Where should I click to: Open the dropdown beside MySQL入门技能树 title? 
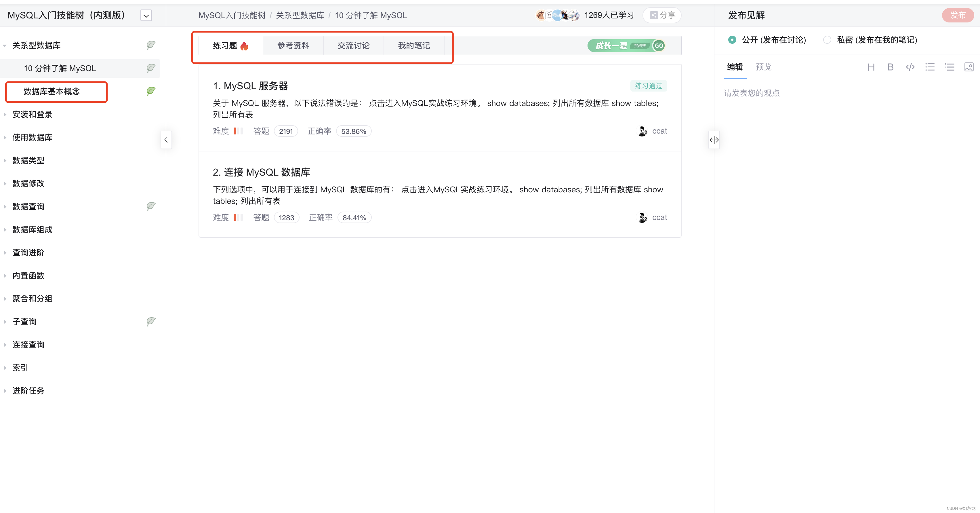coord(146,15)
